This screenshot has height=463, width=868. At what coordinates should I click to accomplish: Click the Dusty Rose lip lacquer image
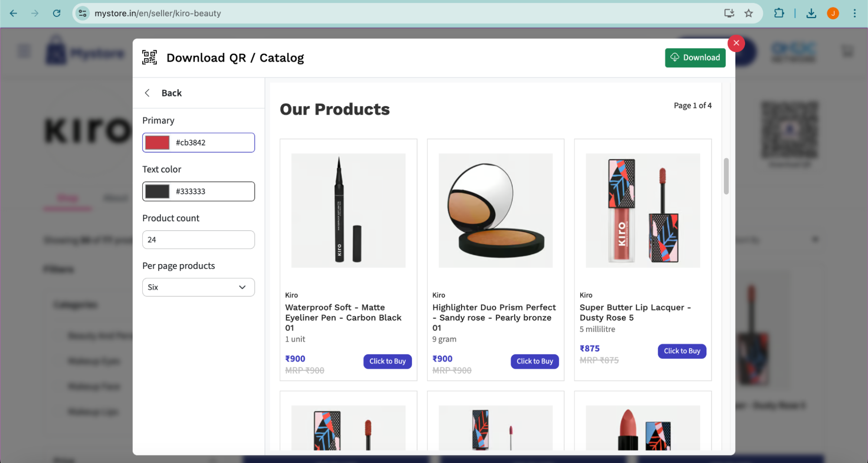pyautogui.click(x=643, y=210)
